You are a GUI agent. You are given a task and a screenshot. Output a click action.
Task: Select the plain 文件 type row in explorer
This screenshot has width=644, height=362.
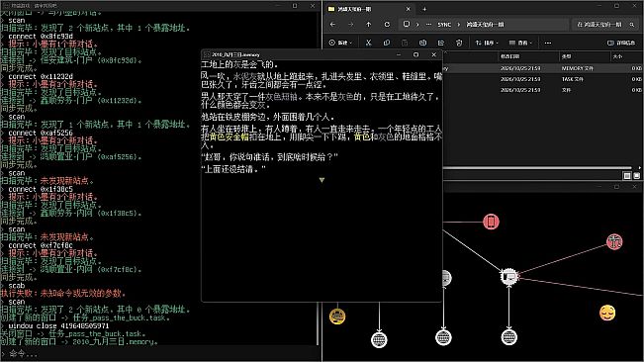[x=542, y=90]
